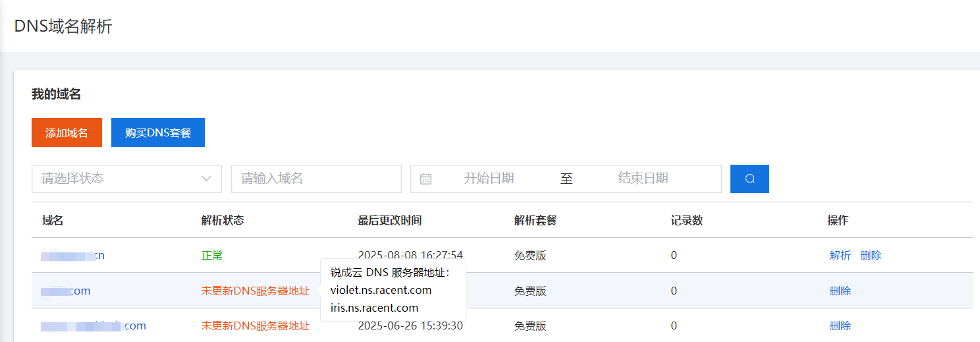The image size is (980, 342).
Task: Open the domain link in the last row
Action: tap(94, 326)
